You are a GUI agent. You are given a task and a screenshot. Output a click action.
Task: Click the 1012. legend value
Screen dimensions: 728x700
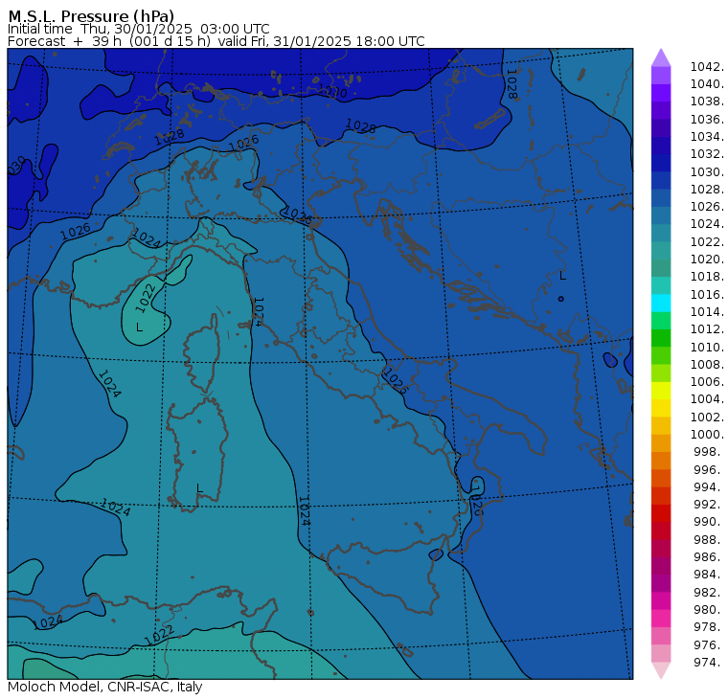[x=707, y=328]
